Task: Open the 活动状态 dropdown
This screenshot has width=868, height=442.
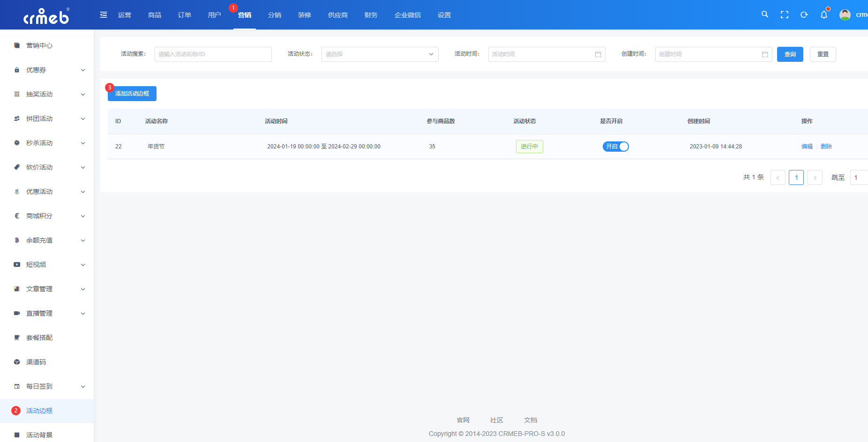Action: tap(380, 54)
